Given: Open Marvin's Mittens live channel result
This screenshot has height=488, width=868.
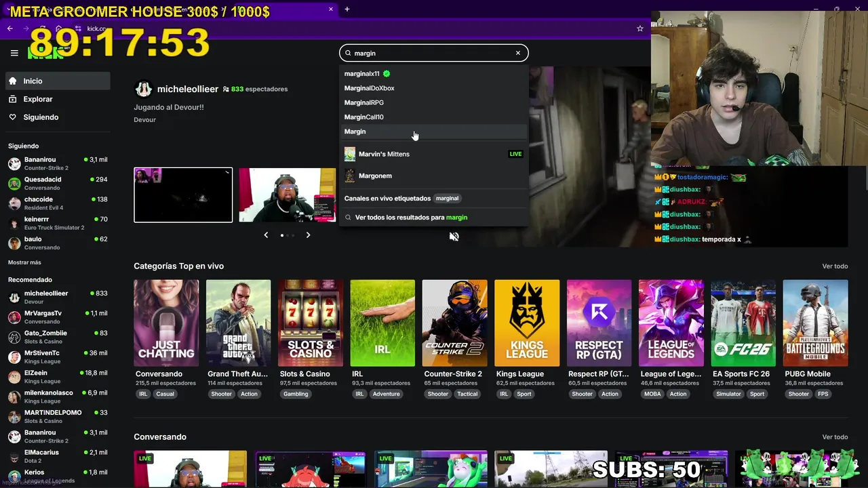Looking at the screenshot, I should (x=434, y=154).
